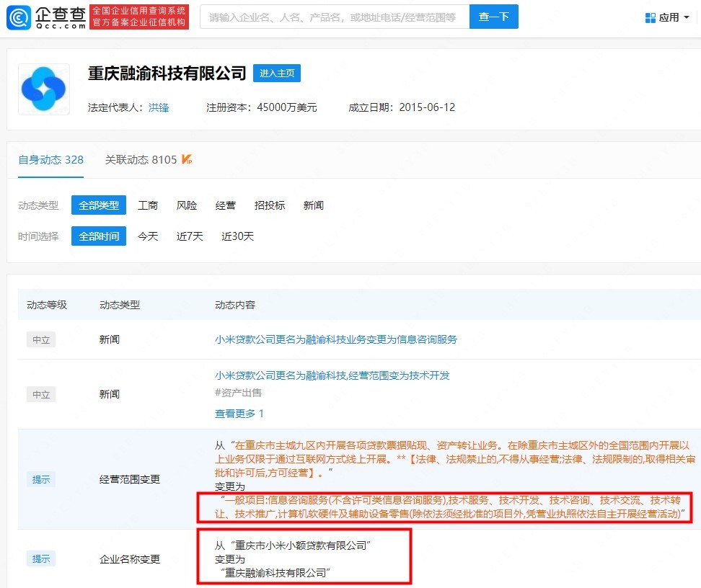Select 全部类型 filter
The height and width of the screenshot is (588, 701).
pos(99,205)
